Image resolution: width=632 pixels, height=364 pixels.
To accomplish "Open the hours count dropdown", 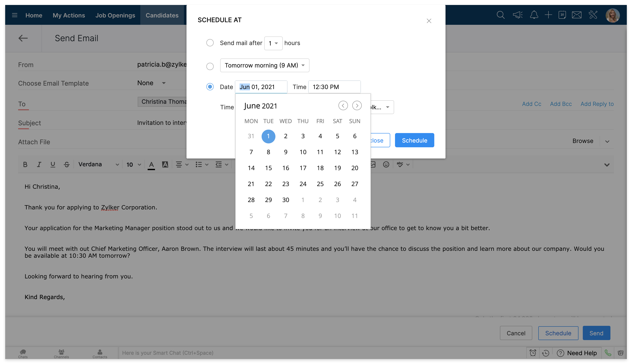I will [273, 43].
